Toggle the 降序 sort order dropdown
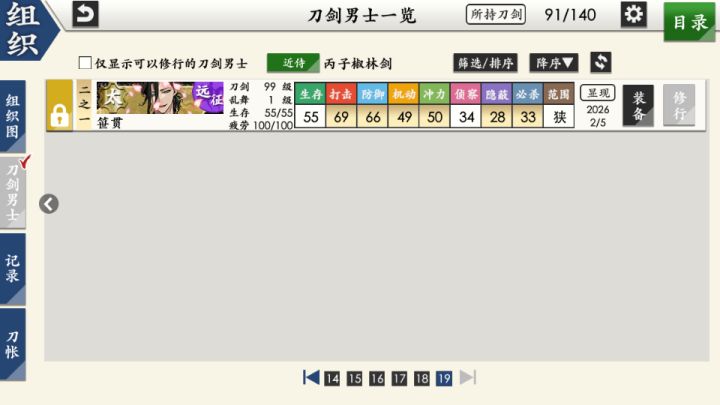720x405 pixels. (x=554, y=62)
